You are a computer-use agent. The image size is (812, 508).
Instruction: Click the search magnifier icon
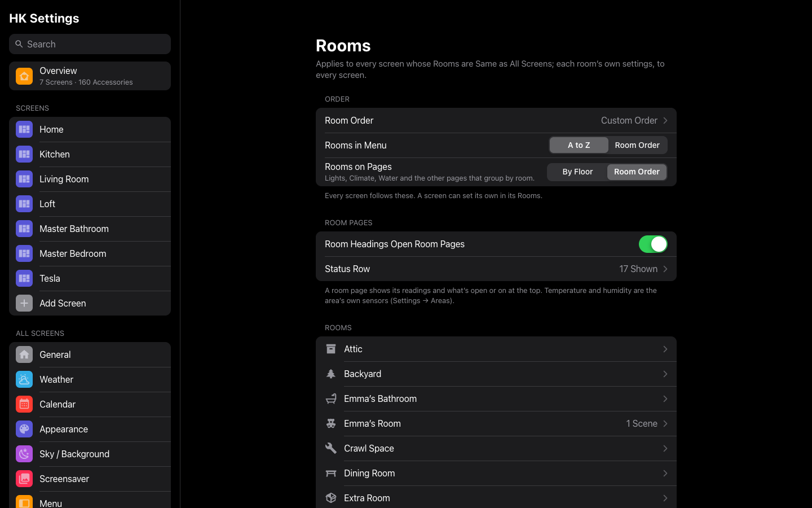click(19, 44)
